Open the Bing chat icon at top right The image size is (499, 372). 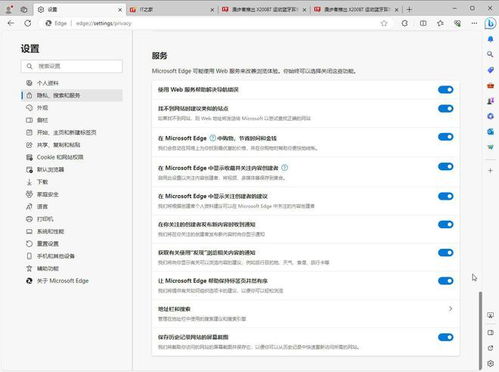pyautogui.click(x=490, y=23)
